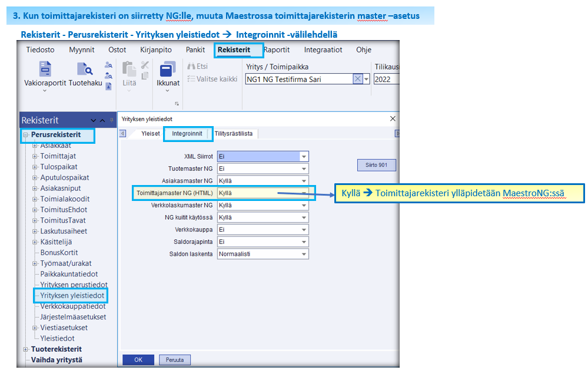Pin the Rekisterit side panel

(112, 120)
